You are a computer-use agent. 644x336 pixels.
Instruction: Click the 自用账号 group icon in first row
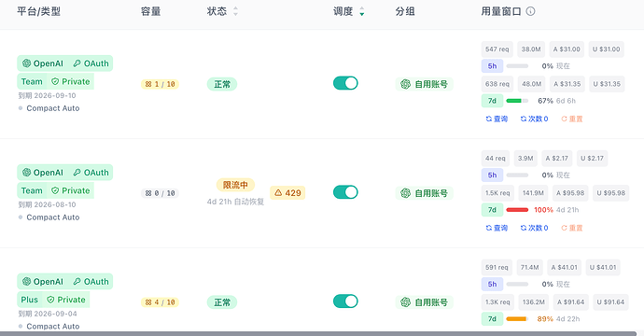[405, 84]
